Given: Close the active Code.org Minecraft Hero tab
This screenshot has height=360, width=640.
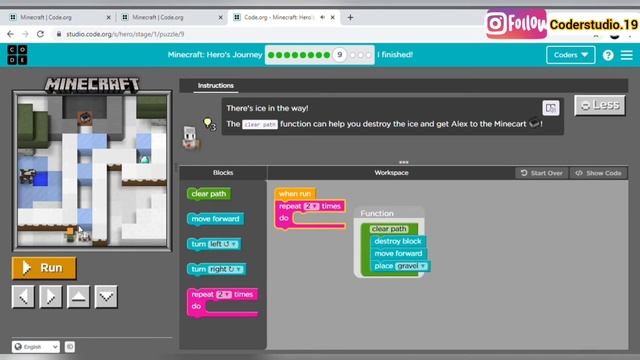Looking at the screenshot, I should (x=333, y=18).
